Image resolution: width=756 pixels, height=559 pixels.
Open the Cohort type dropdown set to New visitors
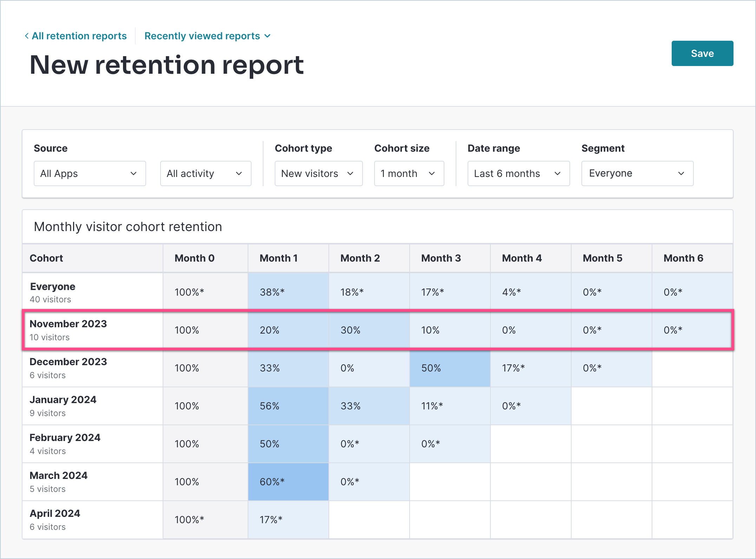(x=318, y=173)
